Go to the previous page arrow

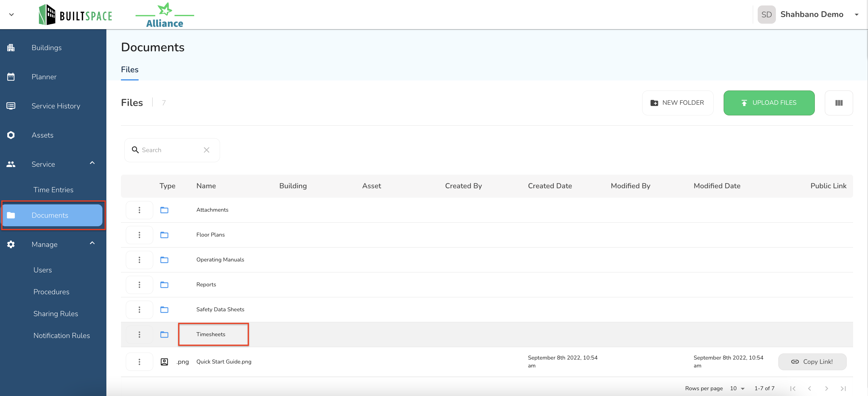pyautogui.click(x=809, y=388)
